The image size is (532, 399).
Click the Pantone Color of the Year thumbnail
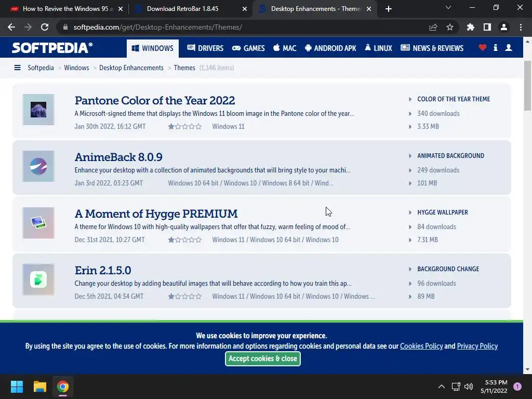click(x=38, y=110)
